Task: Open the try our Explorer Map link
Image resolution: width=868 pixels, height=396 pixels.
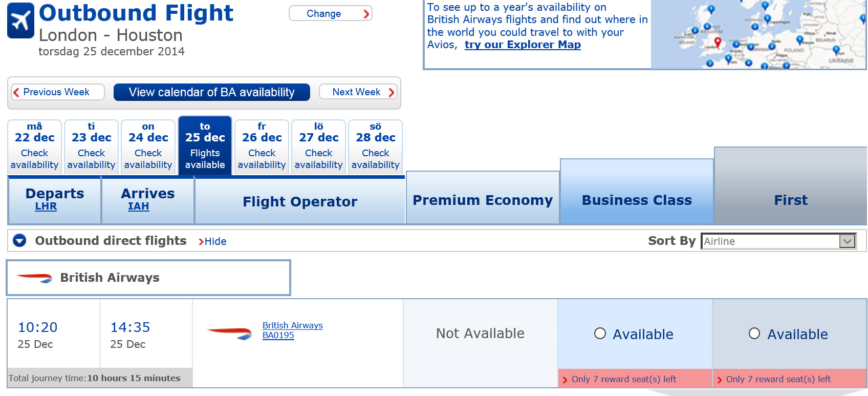Action: click(x=523, y=45)
